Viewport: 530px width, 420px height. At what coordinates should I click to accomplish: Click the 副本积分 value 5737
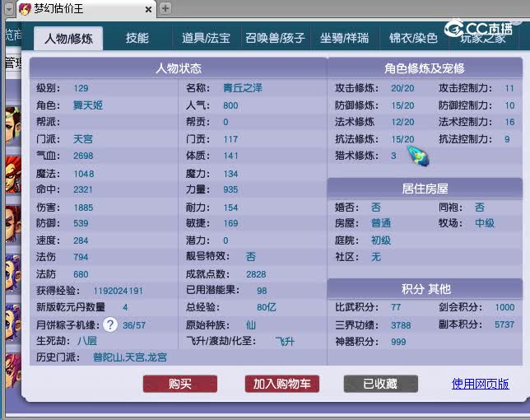pyautogui.click(x=504, y=324)
